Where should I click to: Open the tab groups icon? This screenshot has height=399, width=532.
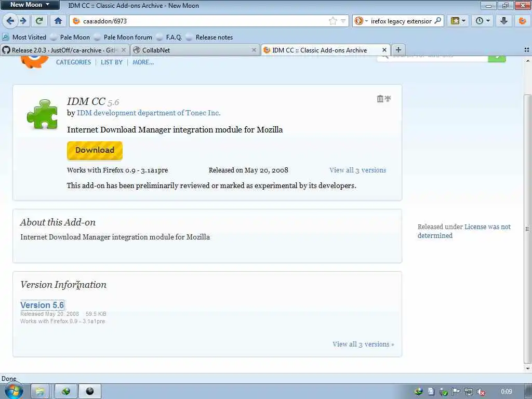pyautogui.click(x=527, y=50)
